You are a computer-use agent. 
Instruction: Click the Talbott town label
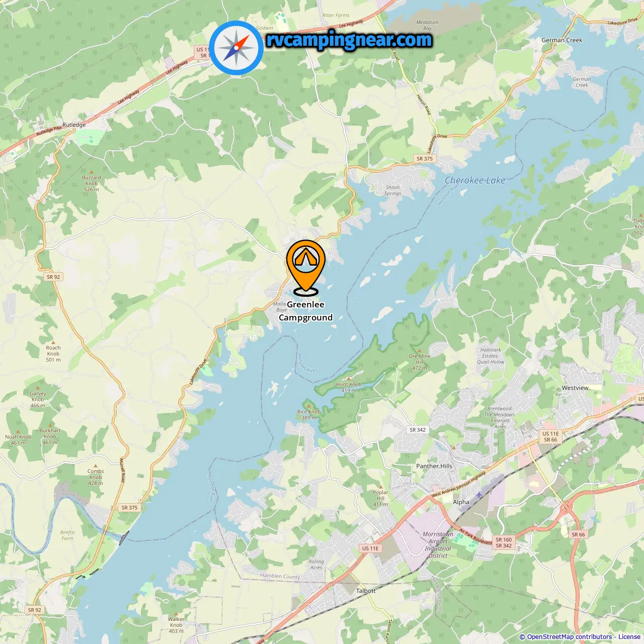click(366, 591)
